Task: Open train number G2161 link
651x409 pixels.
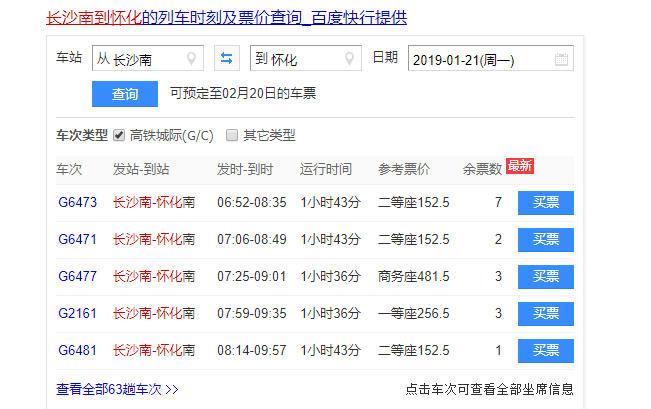Action: (x=78, y=314)
